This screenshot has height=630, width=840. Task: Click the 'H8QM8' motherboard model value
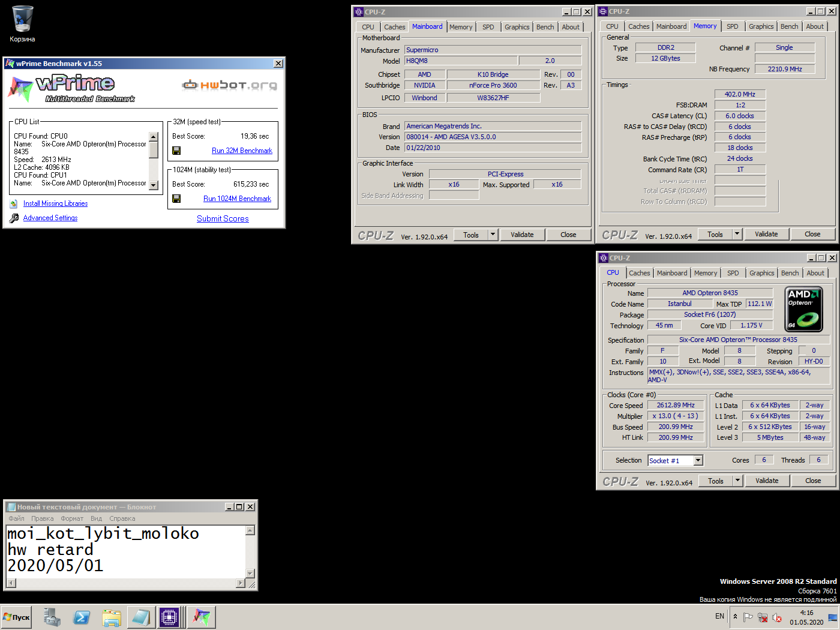pyautogui.click(x=460, y=61)
